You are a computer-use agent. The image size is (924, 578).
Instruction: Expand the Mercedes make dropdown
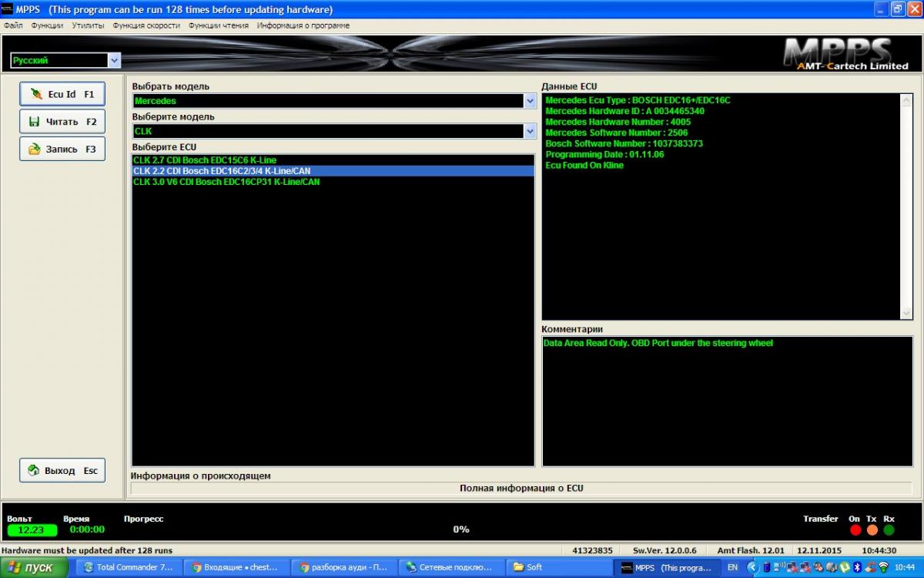530,101
